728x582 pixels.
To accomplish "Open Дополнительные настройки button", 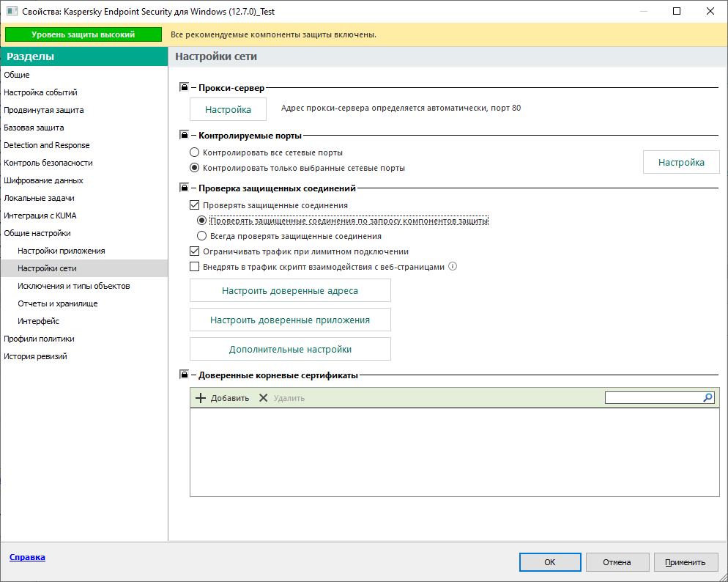I will (x=290, y=349).
